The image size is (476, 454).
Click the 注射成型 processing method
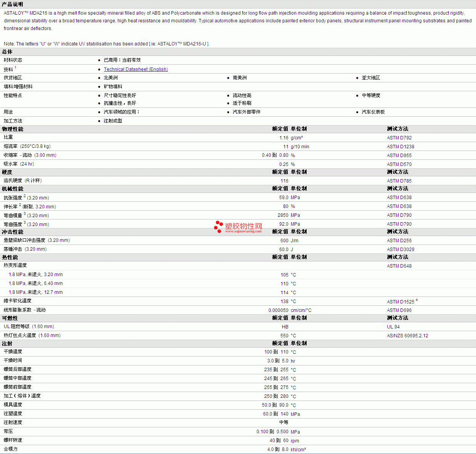tap(113, 121)
